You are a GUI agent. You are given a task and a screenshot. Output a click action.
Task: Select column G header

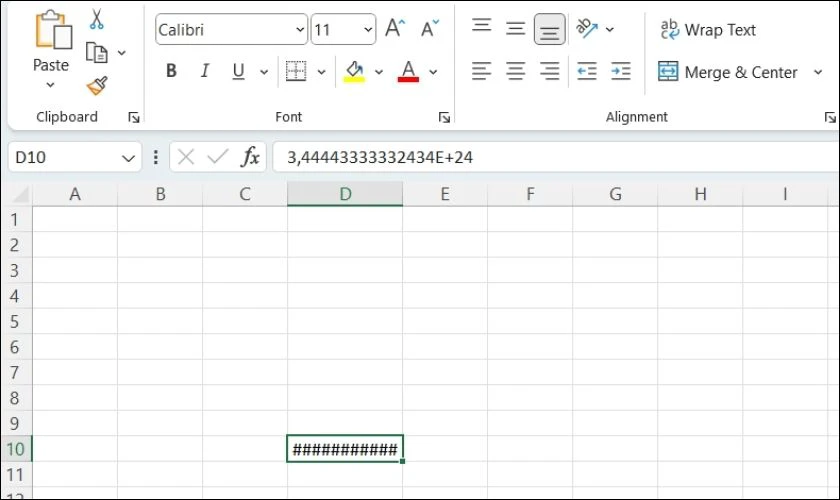tap(615, 194)
